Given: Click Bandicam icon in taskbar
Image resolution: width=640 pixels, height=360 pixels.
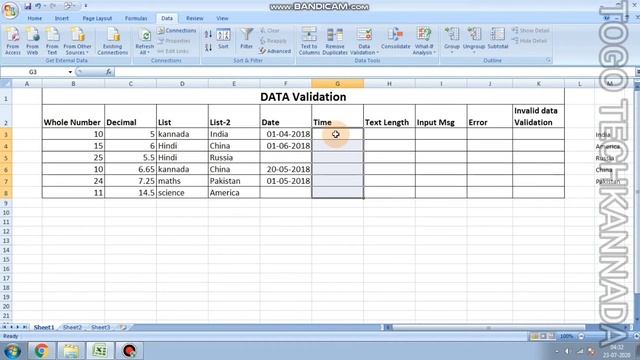Looking at the screenshot, I should (x=130, y=351).
